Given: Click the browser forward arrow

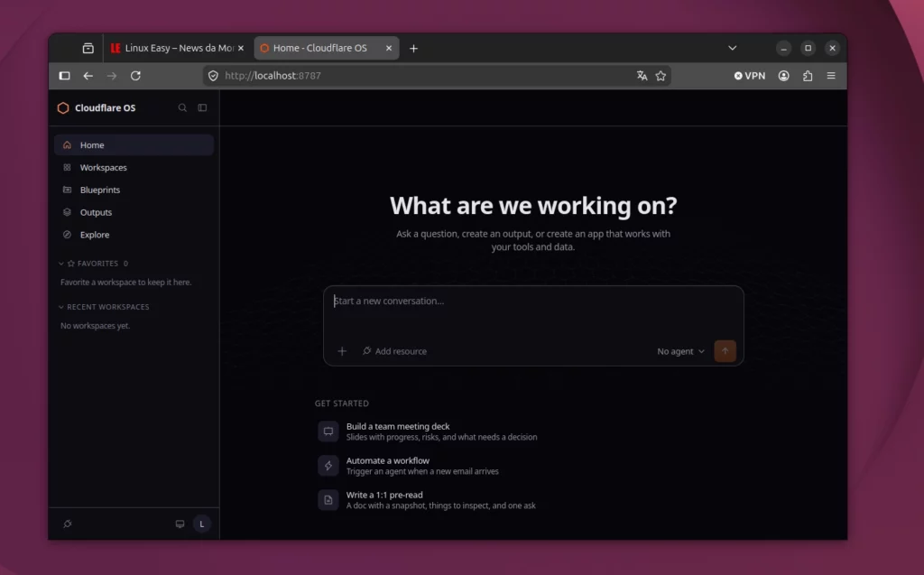Looking at the screenshot, I should (x=111, y=76).
